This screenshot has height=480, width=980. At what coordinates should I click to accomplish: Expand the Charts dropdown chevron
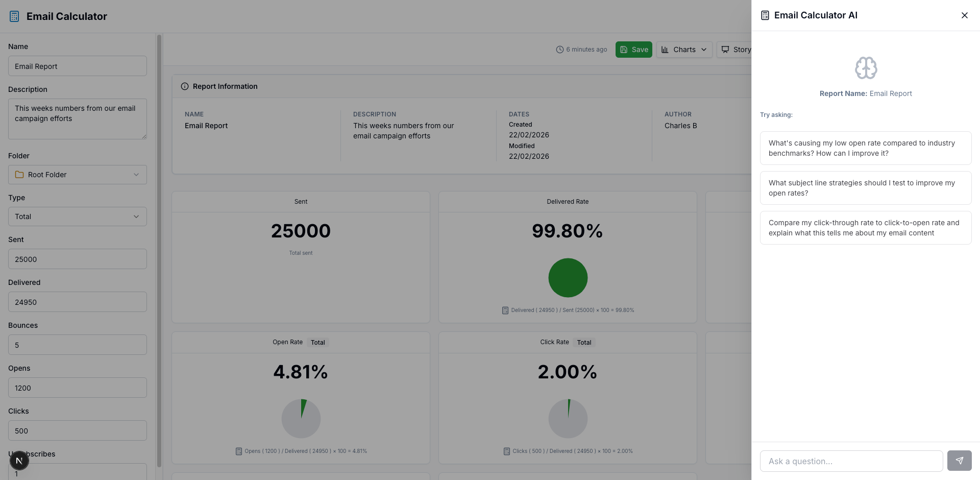coord(704,49)
